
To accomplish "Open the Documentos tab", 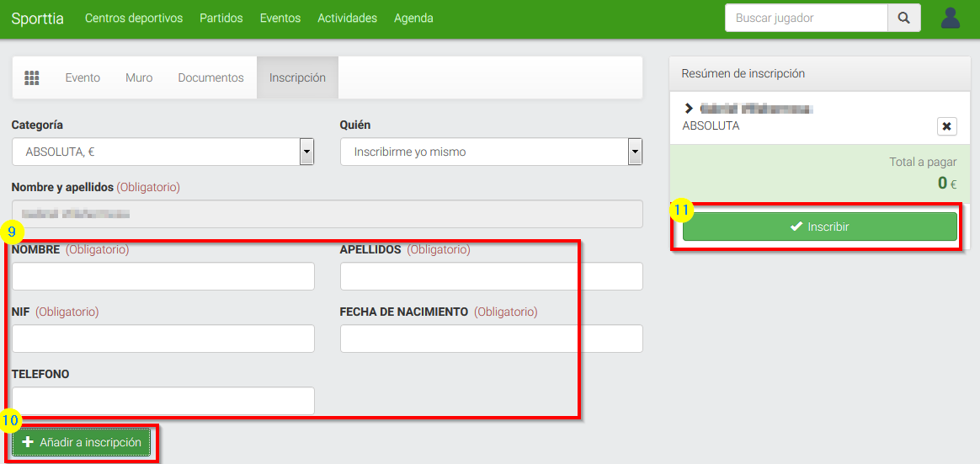I will pos(210,77).
